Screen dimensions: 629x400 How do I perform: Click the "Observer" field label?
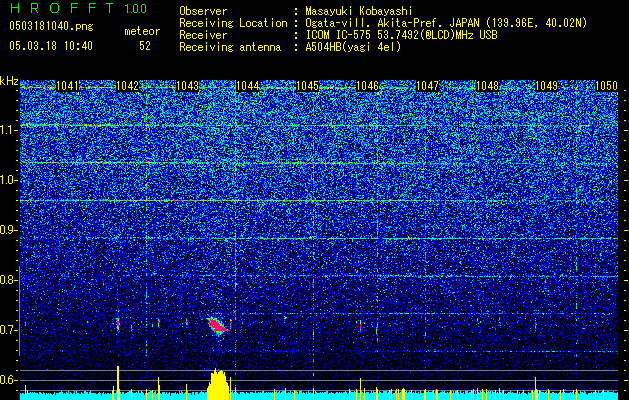tap(203, 11)
